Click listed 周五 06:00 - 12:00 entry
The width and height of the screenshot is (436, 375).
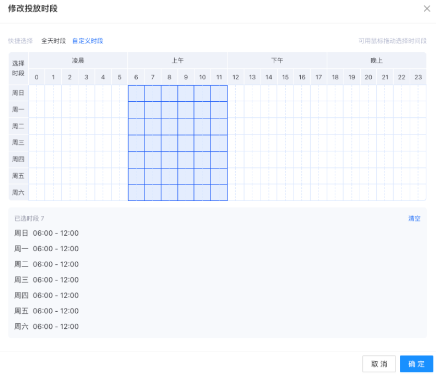click(46, 311)
